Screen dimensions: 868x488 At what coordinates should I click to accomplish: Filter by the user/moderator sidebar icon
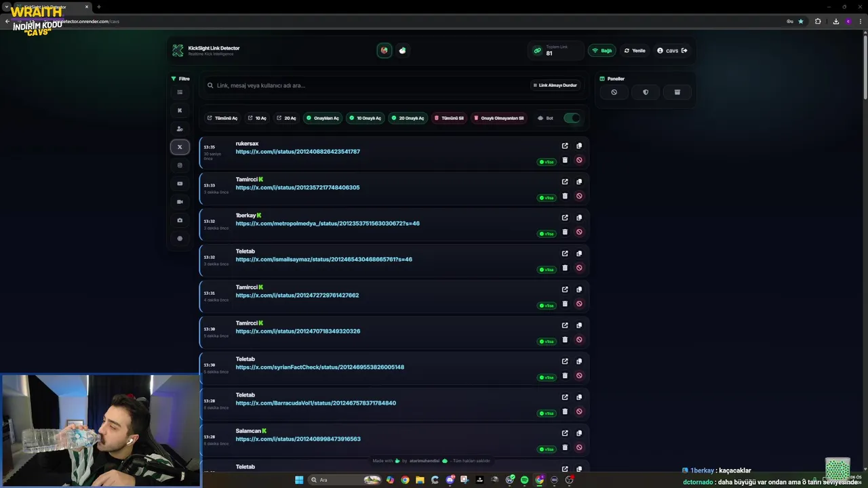180,129
